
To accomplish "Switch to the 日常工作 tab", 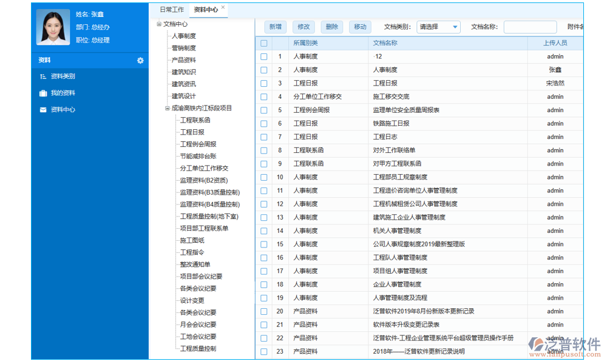I will click(x=172, y=10).
